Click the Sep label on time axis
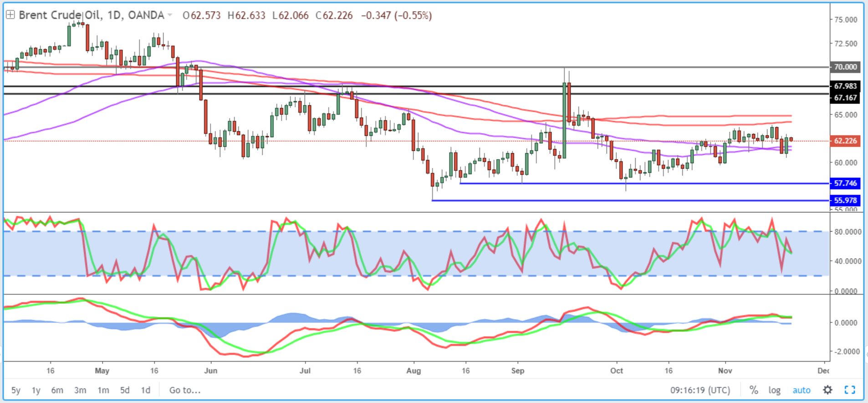868x403 pixels. tap(517, 371)
